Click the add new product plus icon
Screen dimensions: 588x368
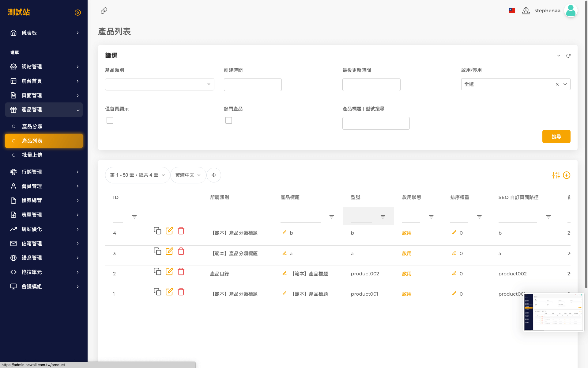coord(567,175)
